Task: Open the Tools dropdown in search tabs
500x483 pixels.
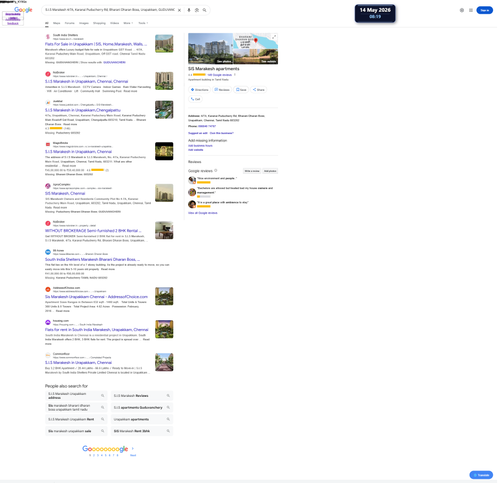Action: 143,23
